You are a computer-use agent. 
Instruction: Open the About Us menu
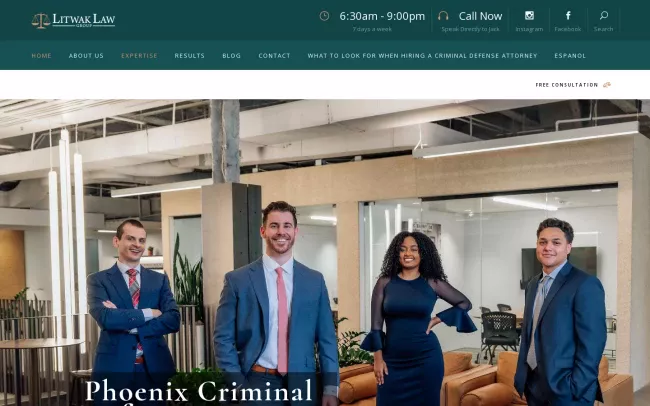point(86,56)
